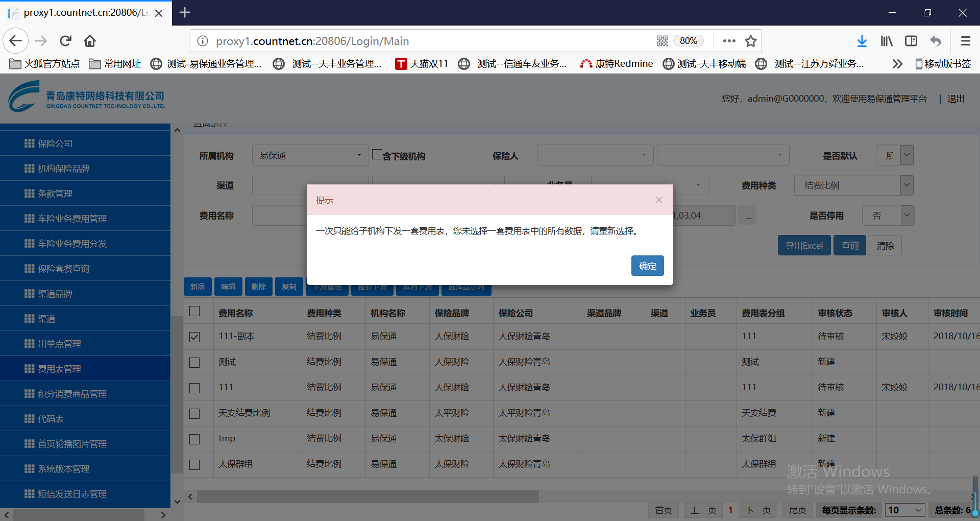The width and height of the screenshot is (980, 521).
Task: Open the 费用种类 dropdown
Action: (853, 185)
